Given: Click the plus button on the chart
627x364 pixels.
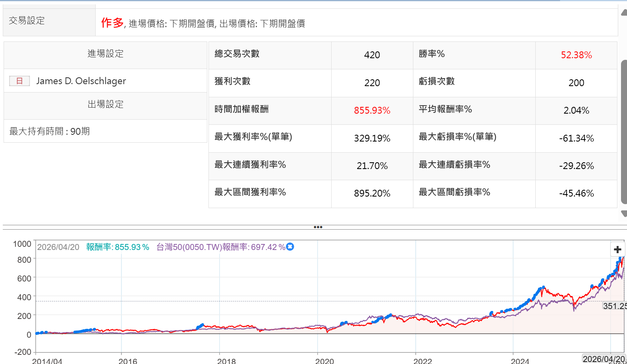Looking at the screenshot, I should (617, 250).
